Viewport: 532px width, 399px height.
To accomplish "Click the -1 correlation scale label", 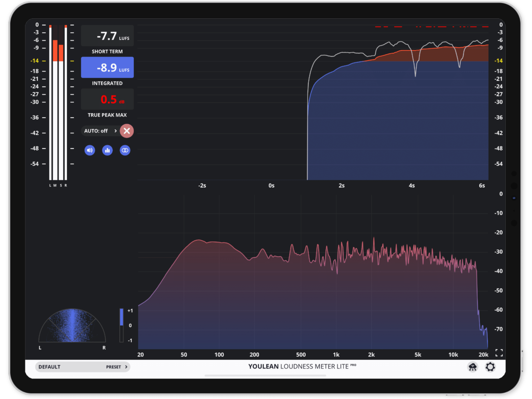I will click(x=130, y=341).
